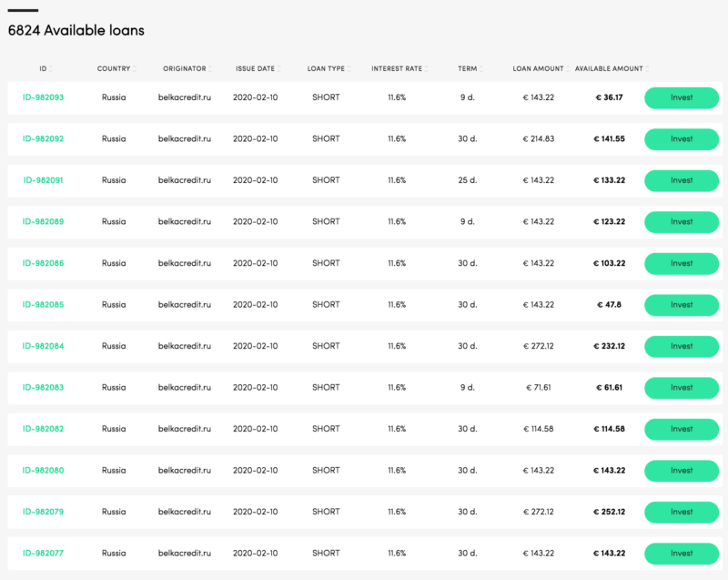Screen dimensions: 728x580
Task: Invest in loan ID-982080
Action: tap(682, 471)
